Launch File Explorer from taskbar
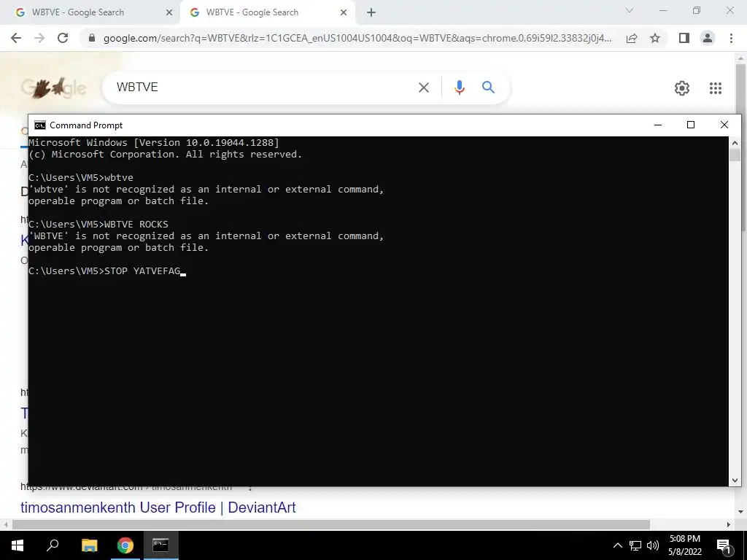 (x=89, y=545)
